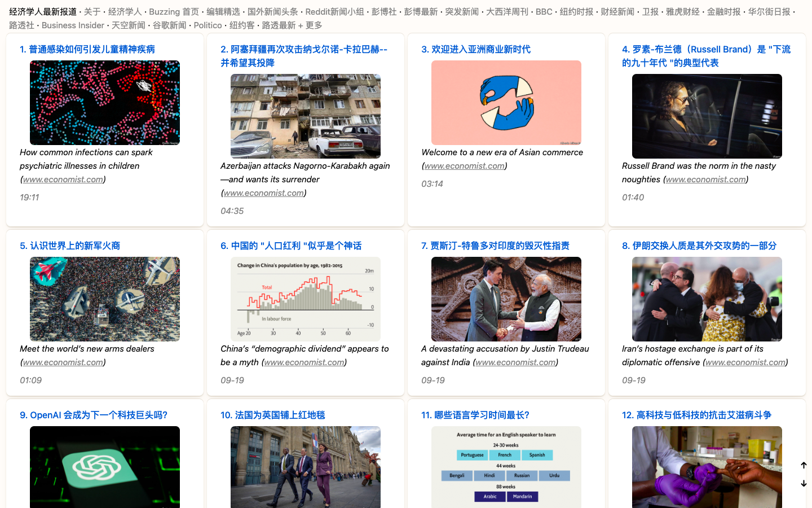Viewport: 812px width, 508px height.
Task: Click the people walking on street thumbnail
Action: (306, 467)
